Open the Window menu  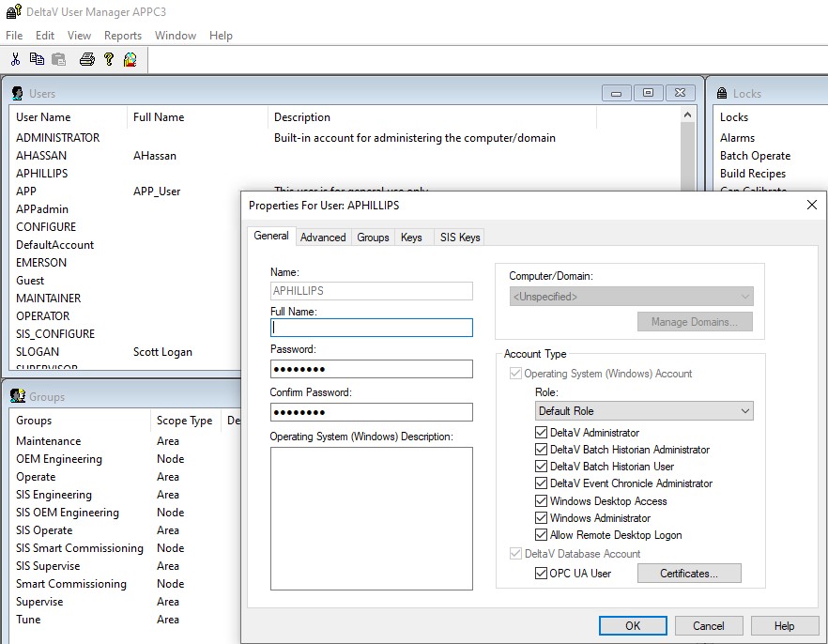176,36
